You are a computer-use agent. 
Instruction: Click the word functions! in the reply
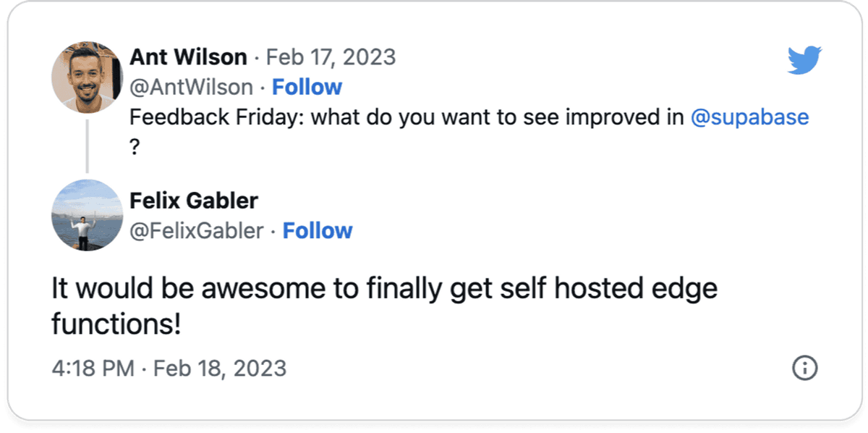[116, 324]
